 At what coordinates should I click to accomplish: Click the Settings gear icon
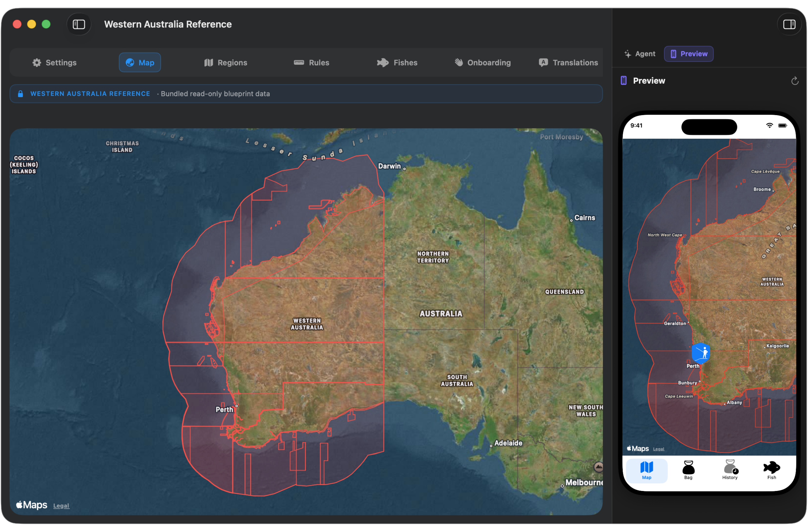coord(37,63)
